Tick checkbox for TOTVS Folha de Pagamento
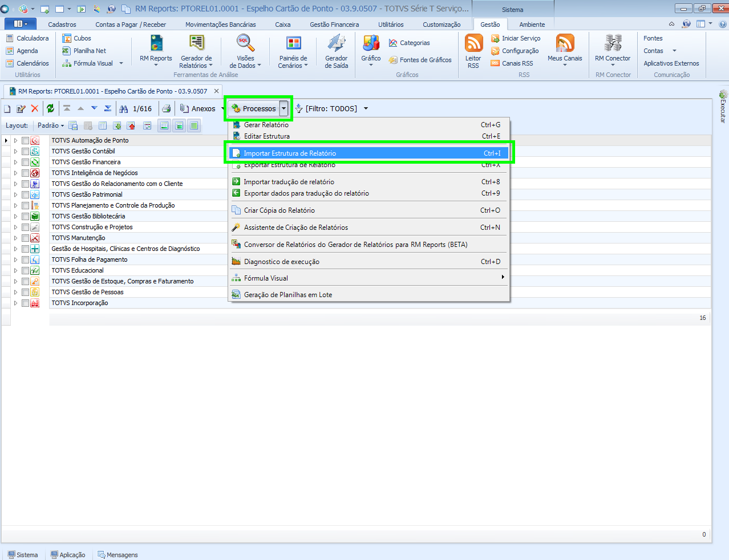Viewport: 729px width, 560px height. tap(25, 259)
